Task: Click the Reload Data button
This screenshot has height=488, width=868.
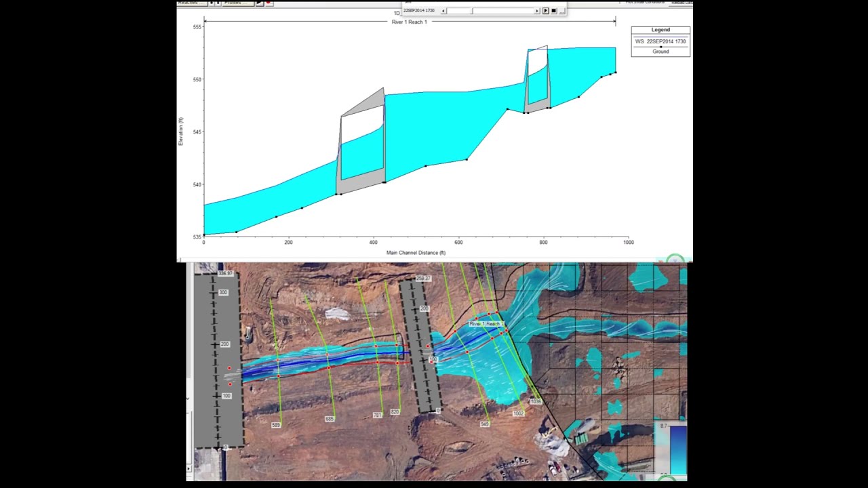Action: (682, 3)
